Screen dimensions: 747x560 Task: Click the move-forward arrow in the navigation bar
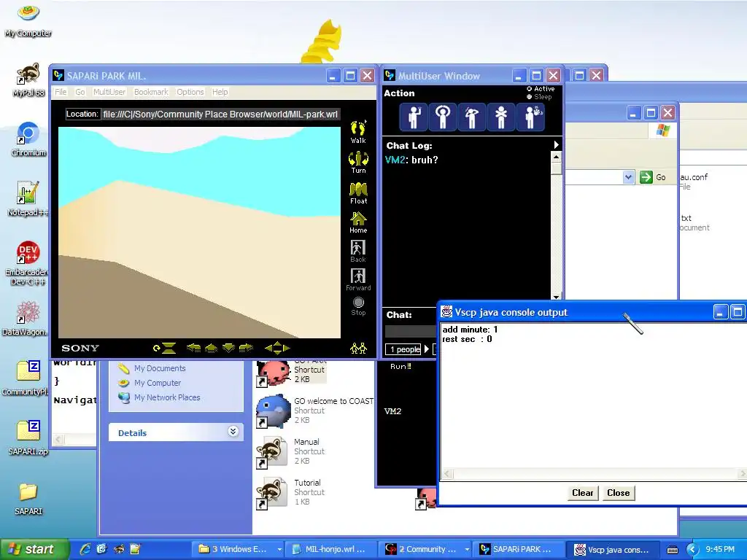click(x=211, y=349)
